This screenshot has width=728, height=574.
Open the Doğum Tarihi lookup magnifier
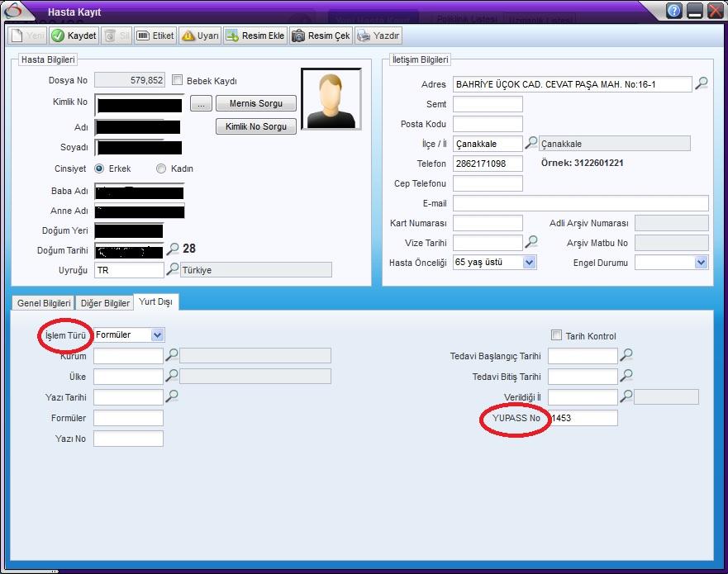point(173,249)
